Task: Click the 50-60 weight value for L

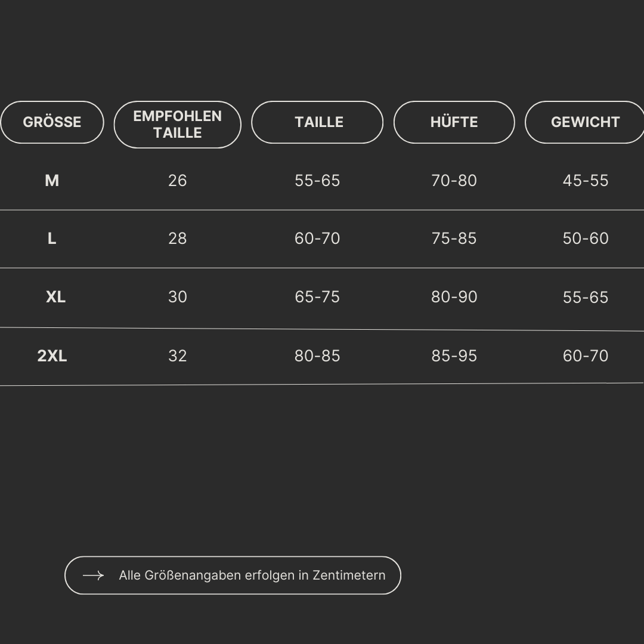Action: (586, 239)
